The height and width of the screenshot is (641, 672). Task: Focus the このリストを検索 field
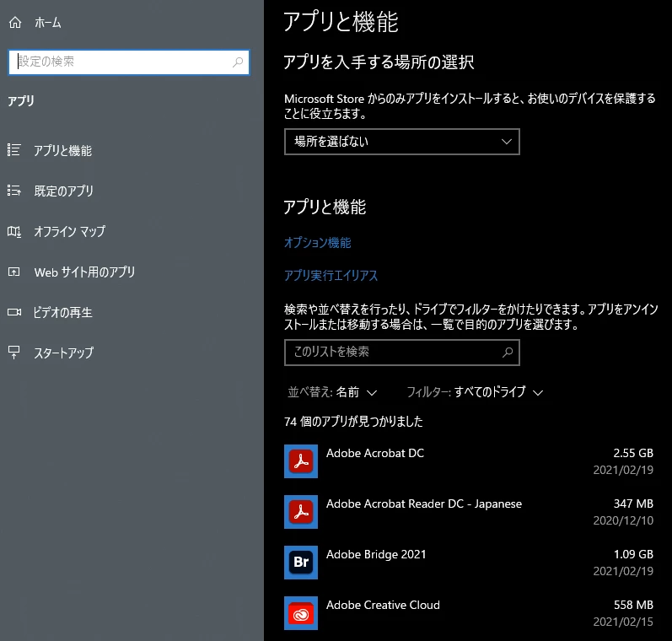point(402,353)
